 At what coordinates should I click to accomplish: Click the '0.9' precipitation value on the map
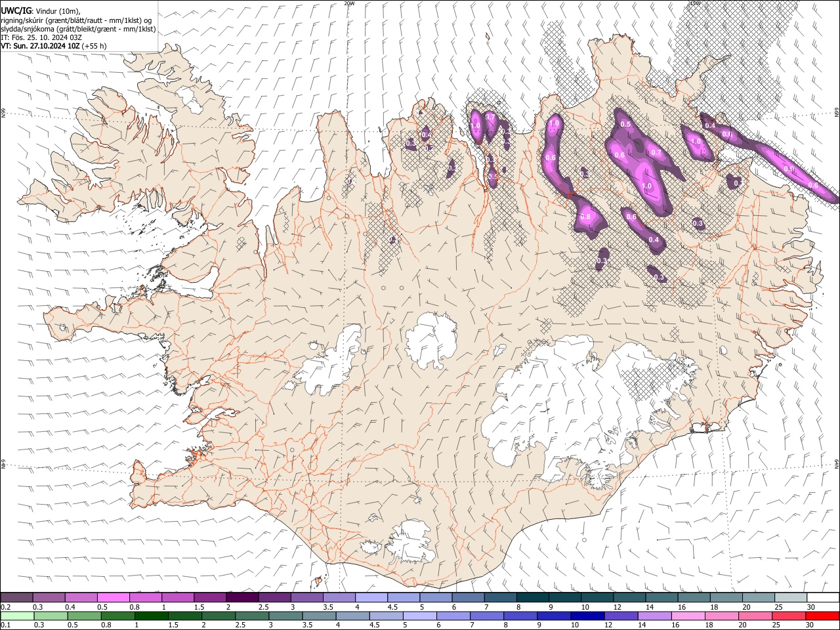pyautogui.click(x=789, y=169)
